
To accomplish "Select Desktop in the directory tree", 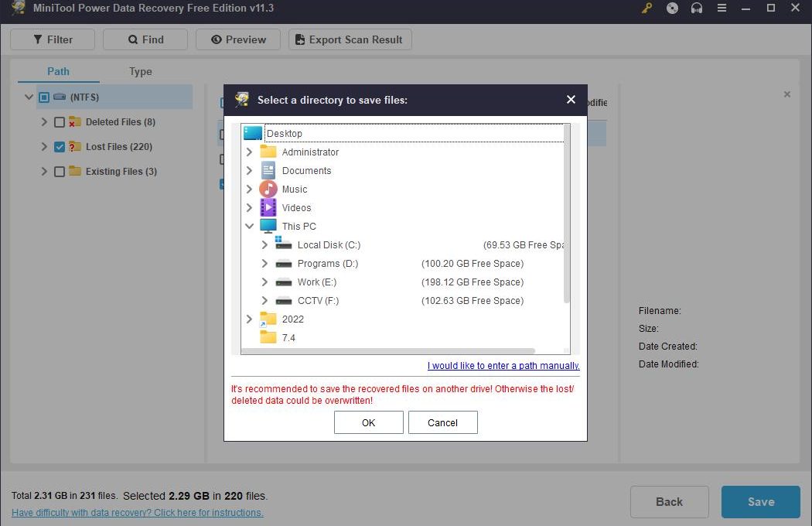I will pos(285,134).
